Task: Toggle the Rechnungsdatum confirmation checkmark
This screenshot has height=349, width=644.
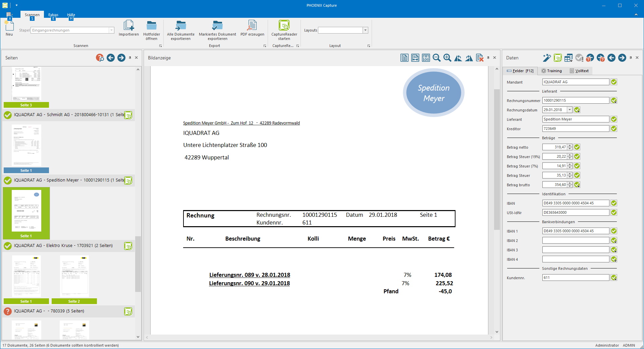Action: [x=577, y=110]
